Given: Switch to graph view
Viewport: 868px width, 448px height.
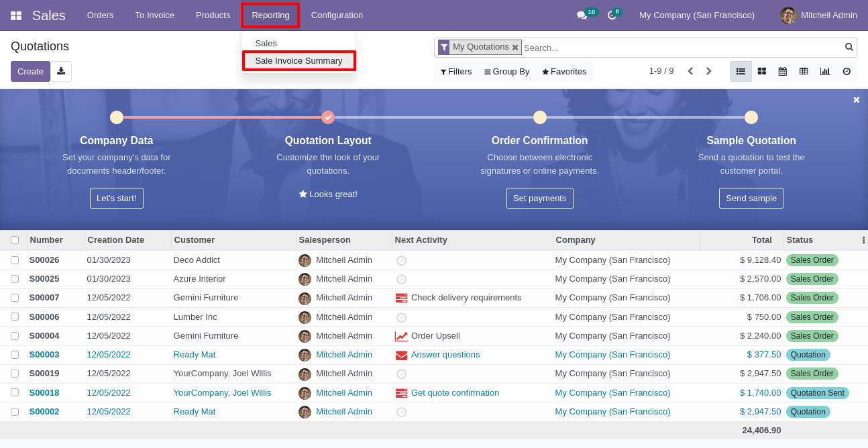Looking at the screenshot, I should [825, 71].
